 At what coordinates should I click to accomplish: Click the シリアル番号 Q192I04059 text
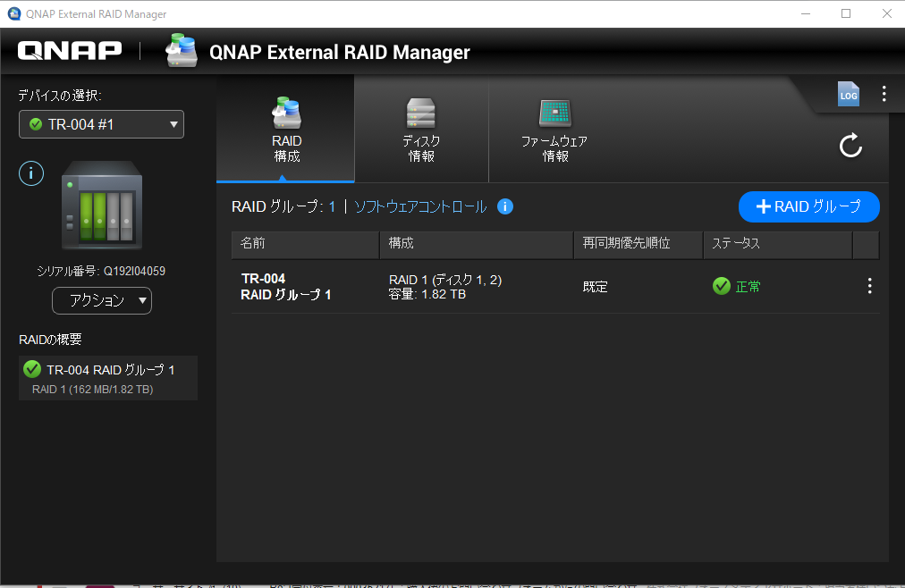(101, 271)
